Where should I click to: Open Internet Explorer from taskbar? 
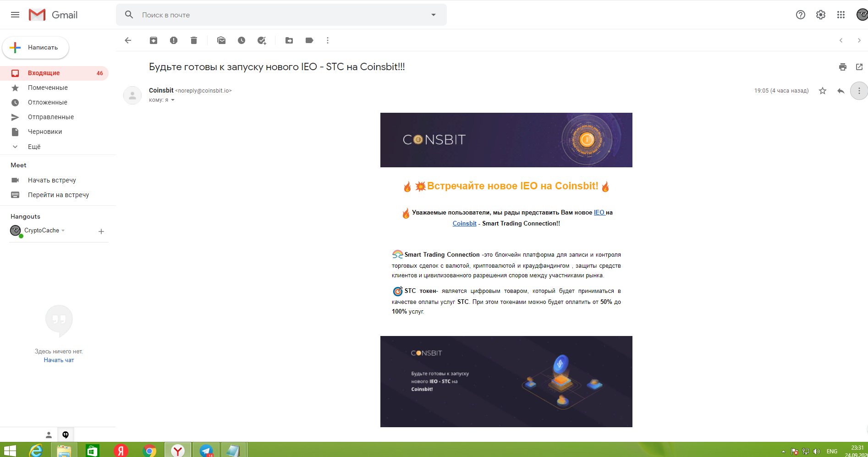[x=36, y=451]
